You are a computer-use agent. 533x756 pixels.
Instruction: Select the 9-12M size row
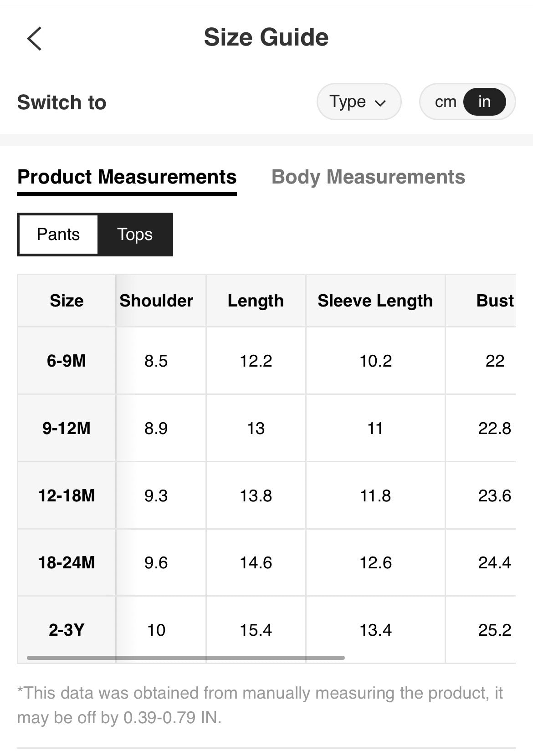67,428
